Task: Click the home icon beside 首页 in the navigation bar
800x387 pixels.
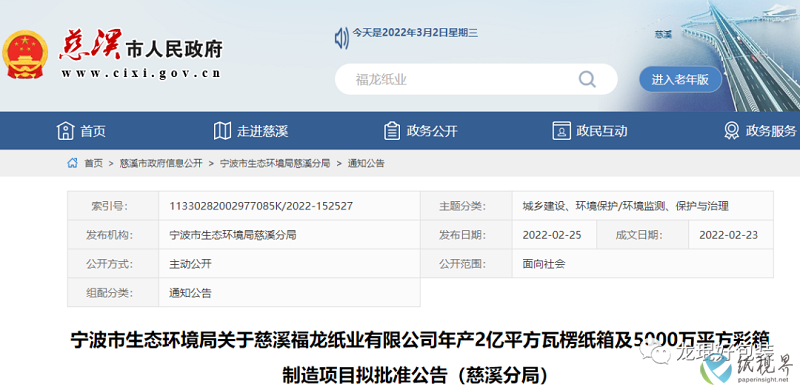Action: coord(65,131)
